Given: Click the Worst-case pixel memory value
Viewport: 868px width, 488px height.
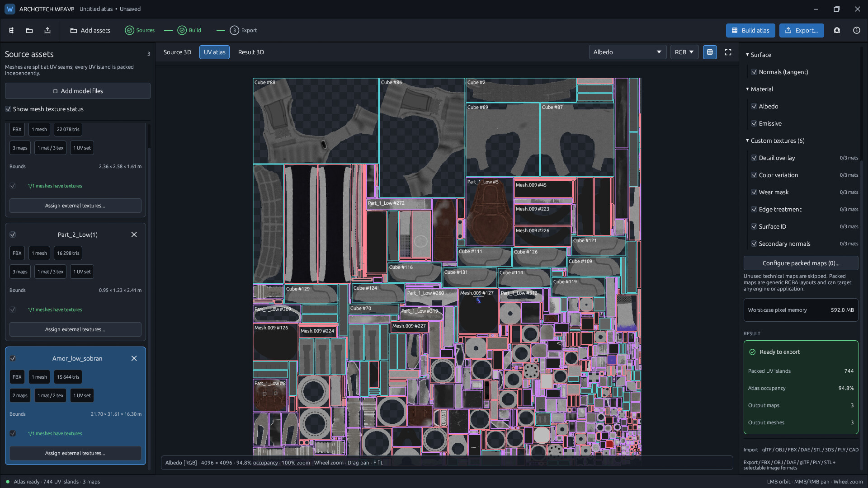Looking at the screenshot, I should [x=842, y=310].
